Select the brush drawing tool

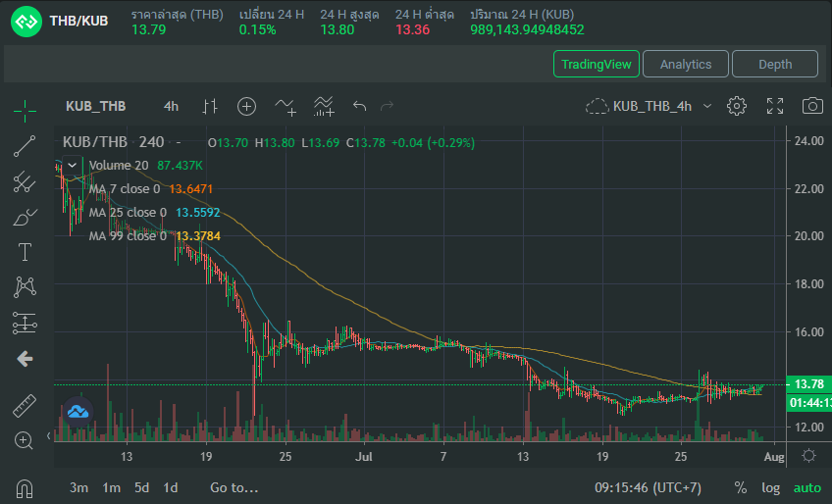coord(25,218)
